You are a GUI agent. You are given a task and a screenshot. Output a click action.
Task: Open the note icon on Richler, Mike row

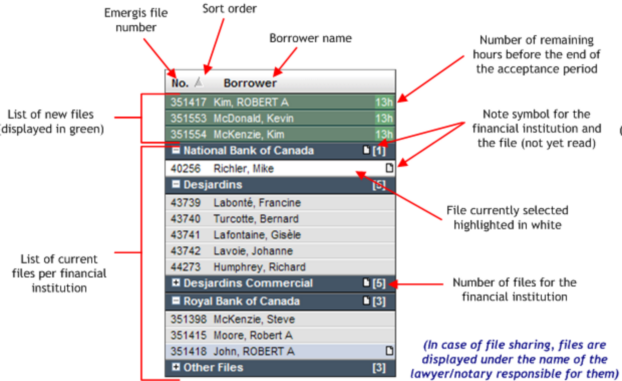(389, 168)
